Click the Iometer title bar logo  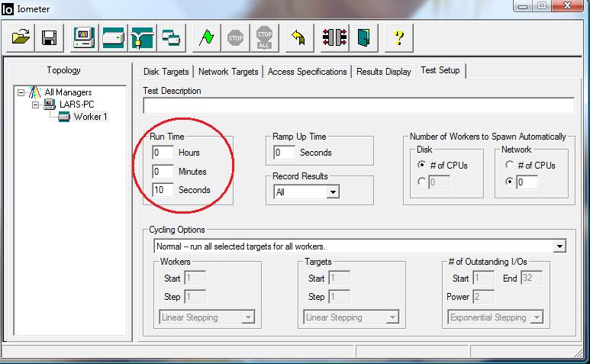pyautogui.click(x=7, y=9)
